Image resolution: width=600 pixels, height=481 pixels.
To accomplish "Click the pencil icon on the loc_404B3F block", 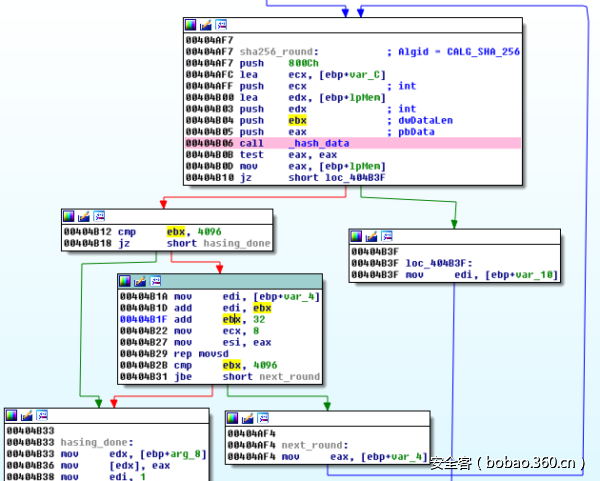I will pos(370,236).
